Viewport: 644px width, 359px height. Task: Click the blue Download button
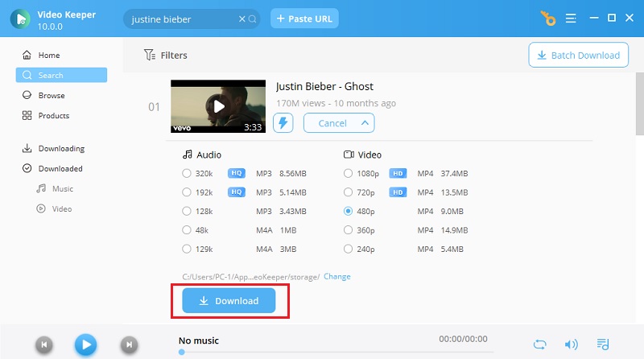click(x=229, y=301)
